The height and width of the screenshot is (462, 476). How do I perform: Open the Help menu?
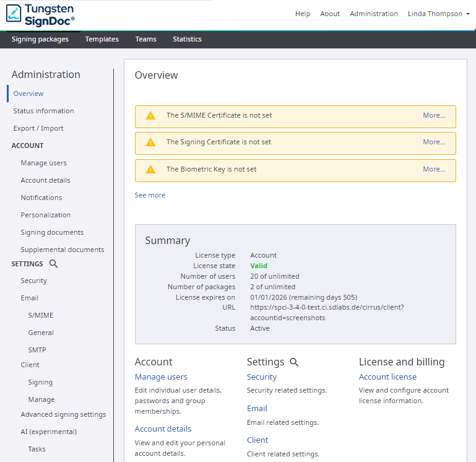click(303, 14)
